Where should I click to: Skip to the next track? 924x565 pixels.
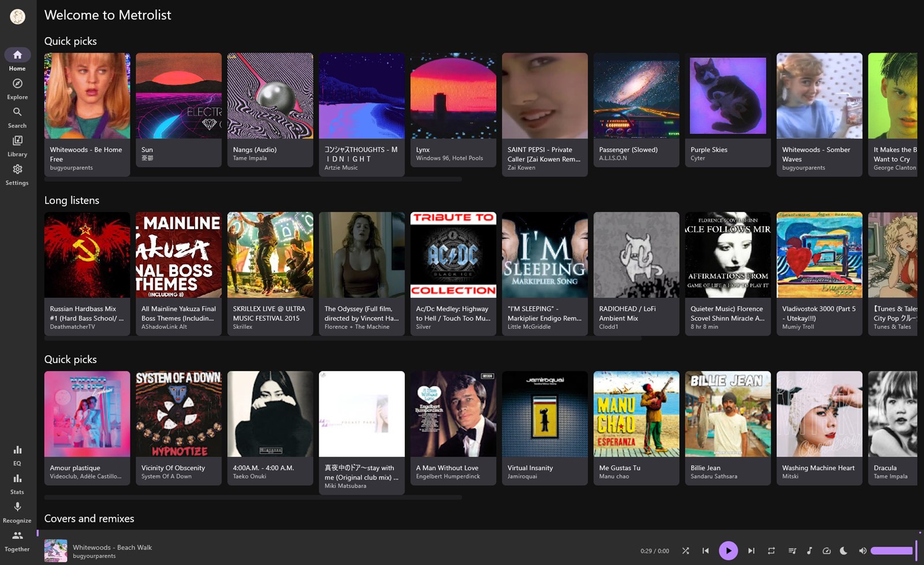click(x=751, y=551)
